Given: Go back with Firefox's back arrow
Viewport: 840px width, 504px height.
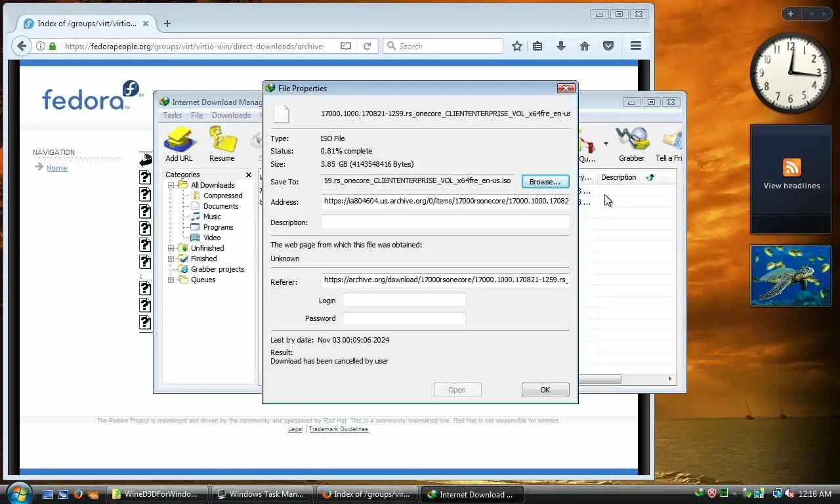Looking at the screenshot, I should click(22, 46).
